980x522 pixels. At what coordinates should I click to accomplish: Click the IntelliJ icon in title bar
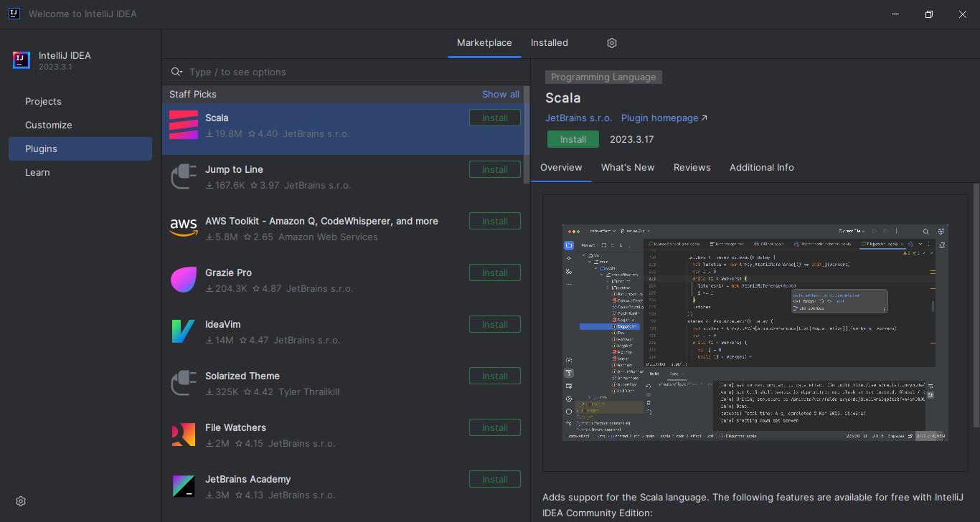tap(14, 14)
